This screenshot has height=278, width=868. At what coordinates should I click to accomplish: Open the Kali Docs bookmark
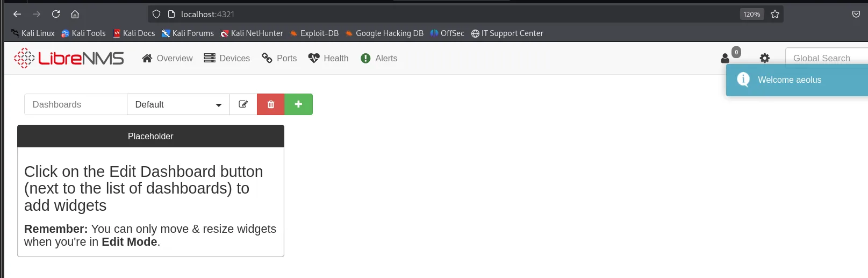134,33
